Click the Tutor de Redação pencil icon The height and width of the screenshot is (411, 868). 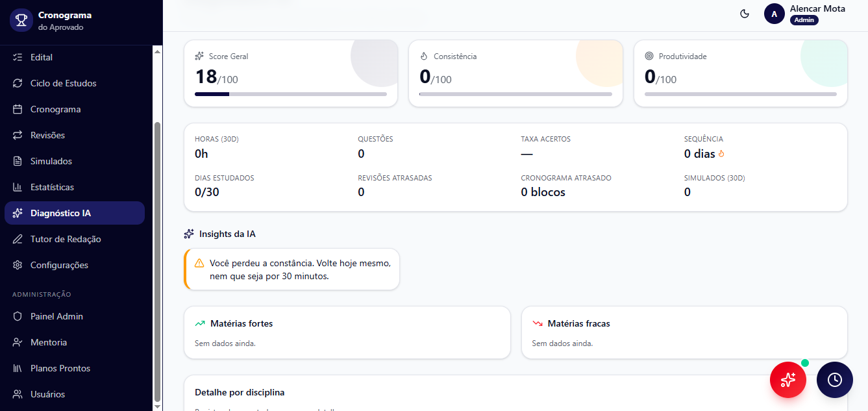(18, 239)
